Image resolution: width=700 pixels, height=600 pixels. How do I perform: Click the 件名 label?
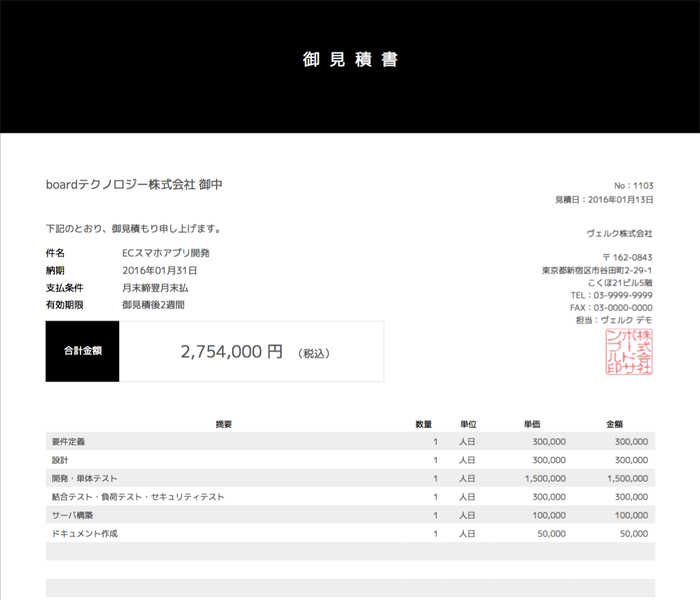pyautogui.click(x=55, y=253)
